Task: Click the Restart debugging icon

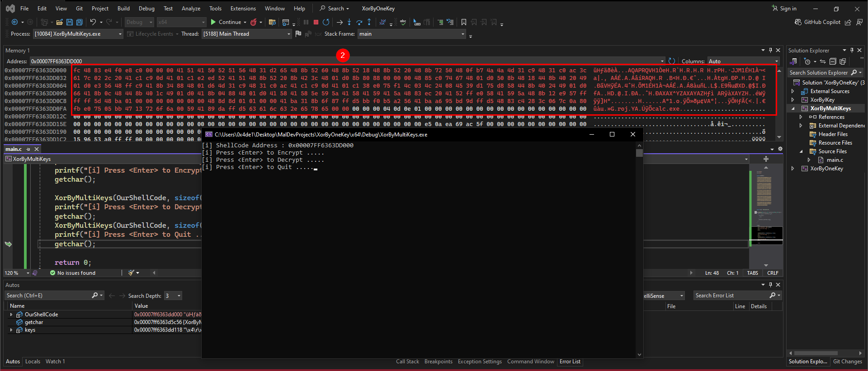Action: (326, 22)
